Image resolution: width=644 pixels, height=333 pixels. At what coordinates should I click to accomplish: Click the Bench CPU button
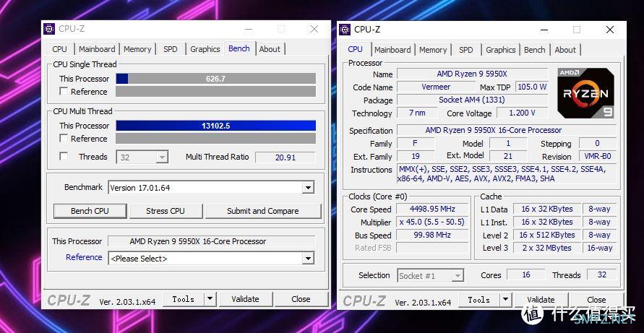90,211
